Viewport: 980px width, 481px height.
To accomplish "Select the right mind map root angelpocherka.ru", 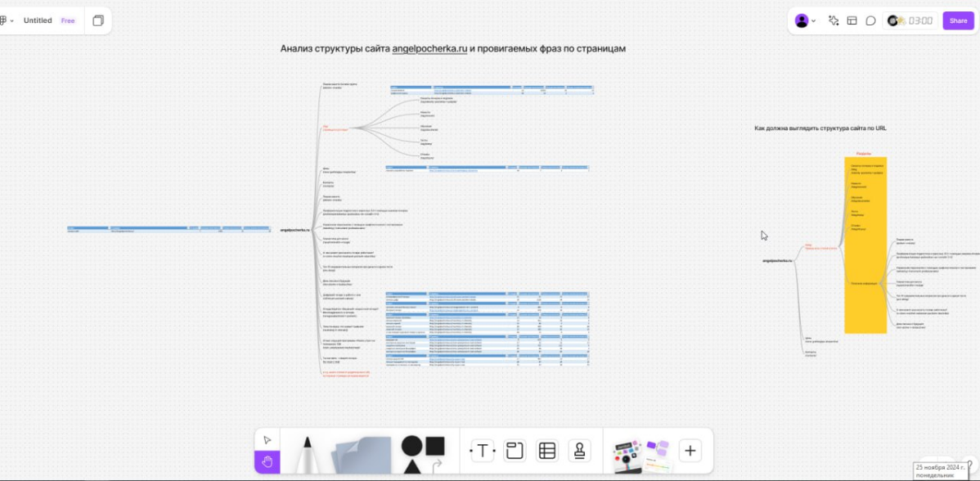I will tap(777, 260).
